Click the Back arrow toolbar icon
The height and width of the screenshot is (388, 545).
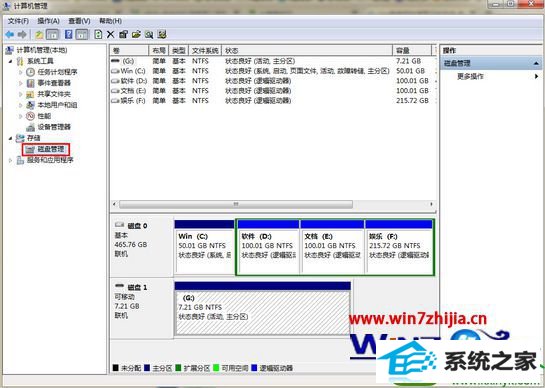pyautogui.click(x=10, y=34)
